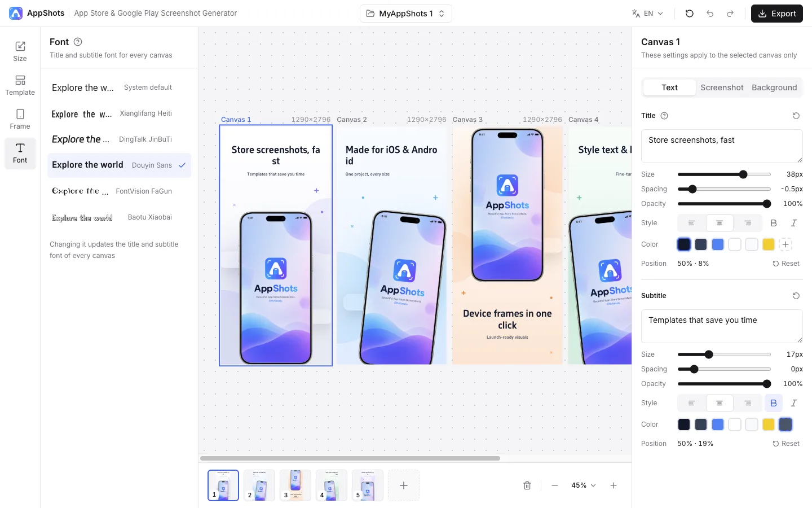Reset the Title section with circular arrow
The width and height of the screenshot is (812, 508).
tap(796, 116)
